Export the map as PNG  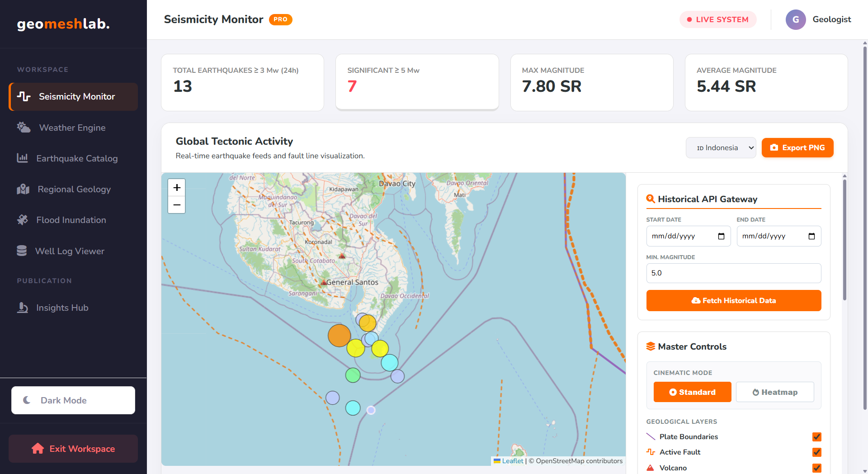[x=797, y=148]
